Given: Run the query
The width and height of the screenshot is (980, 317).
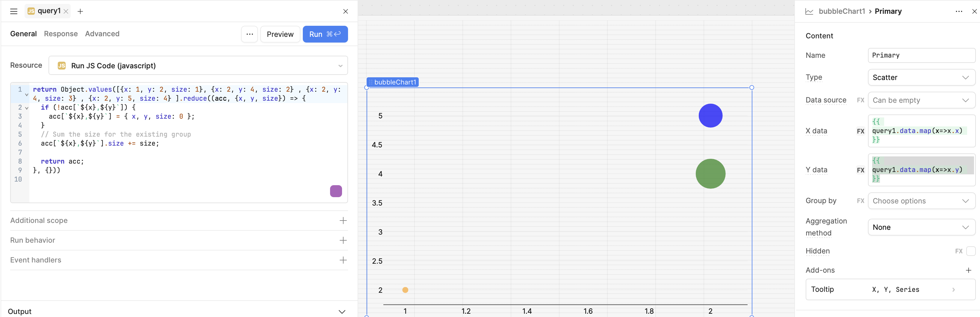Looking at the screenshot, I should pyautogui.click(x=325, y=34).
